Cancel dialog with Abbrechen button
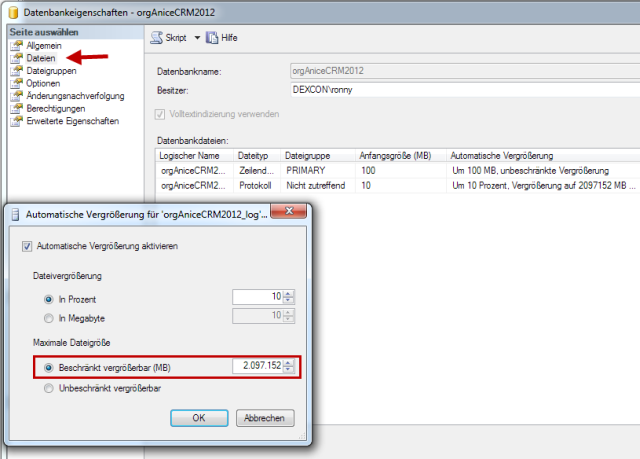The width and height of the screenshot is (640, 459). [x=265, y=418]
